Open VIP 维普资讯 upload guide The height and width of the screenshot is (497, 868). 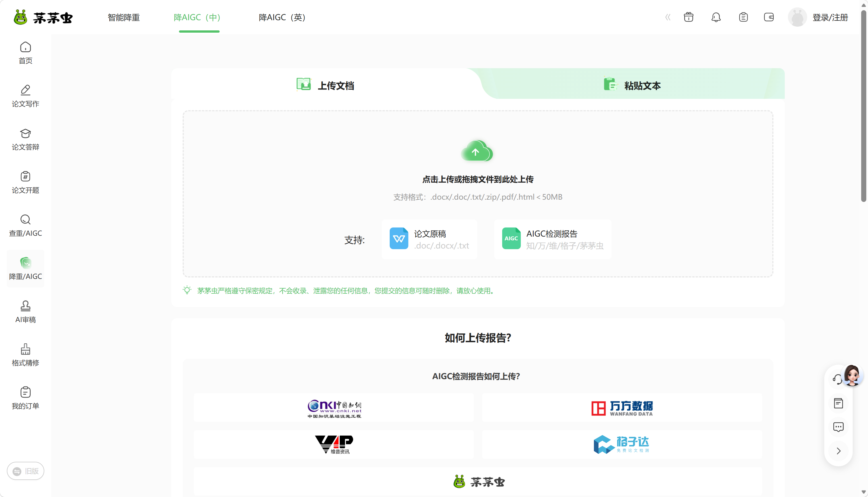(334, 444)
